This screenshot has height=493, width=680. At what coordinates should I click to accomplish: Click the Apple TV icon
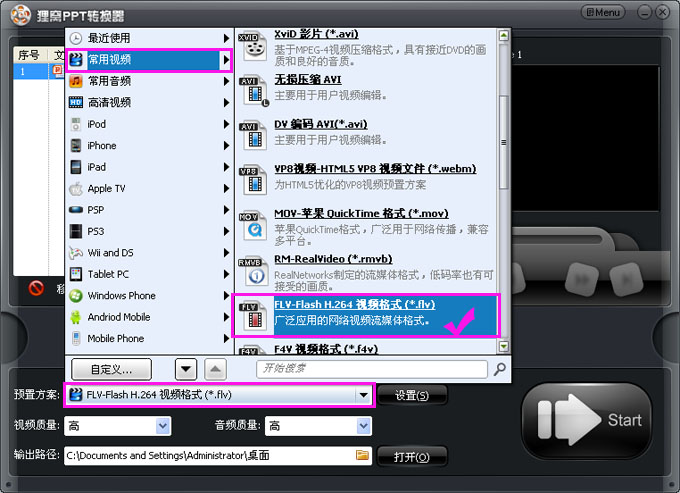[x=75, y=189]
